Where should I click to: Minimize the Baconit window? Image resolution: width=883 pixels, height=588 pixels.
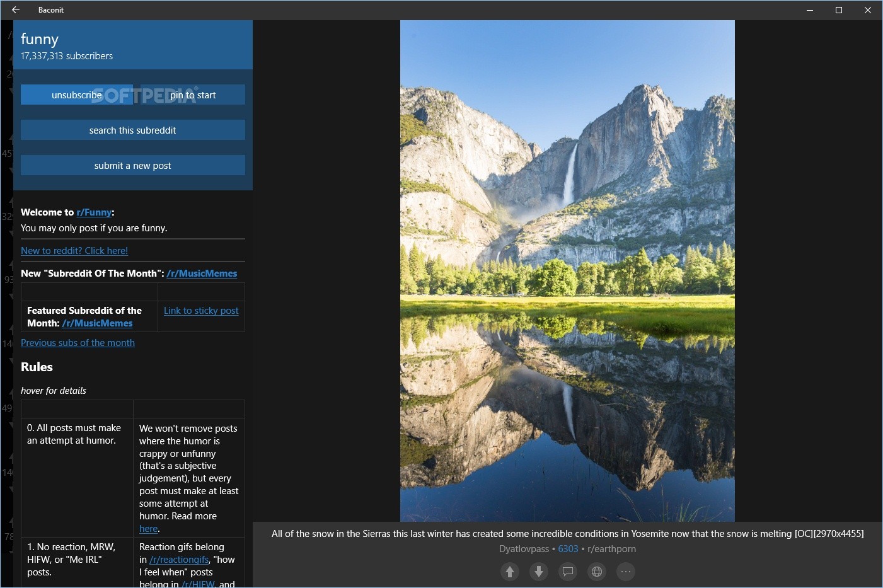810,10
